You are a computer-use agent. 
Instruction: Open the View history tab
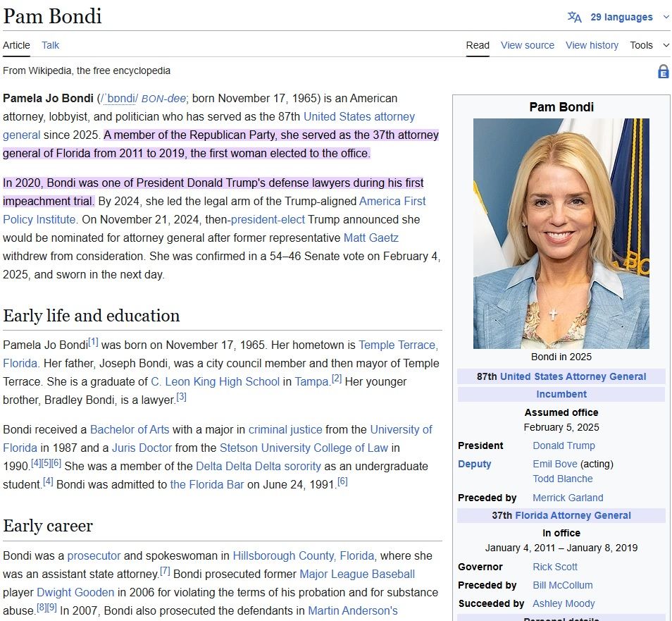(592, 45)
